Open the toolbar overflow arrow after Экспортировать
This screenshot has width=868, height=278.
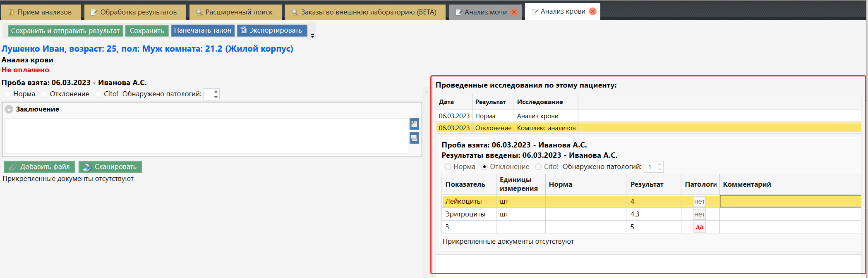pos(312,36)
